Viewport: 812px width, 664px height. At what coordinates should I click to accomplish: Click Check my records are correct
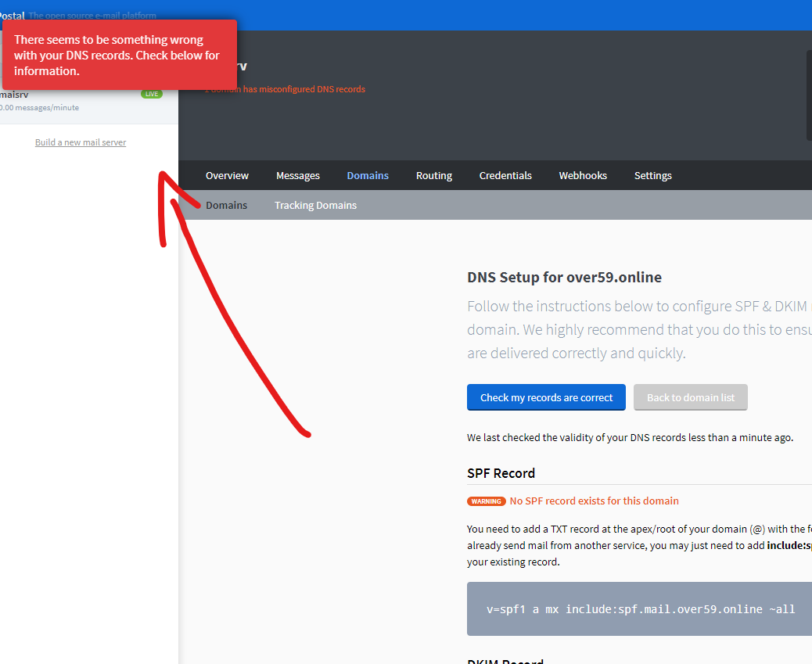click(546, 397)
